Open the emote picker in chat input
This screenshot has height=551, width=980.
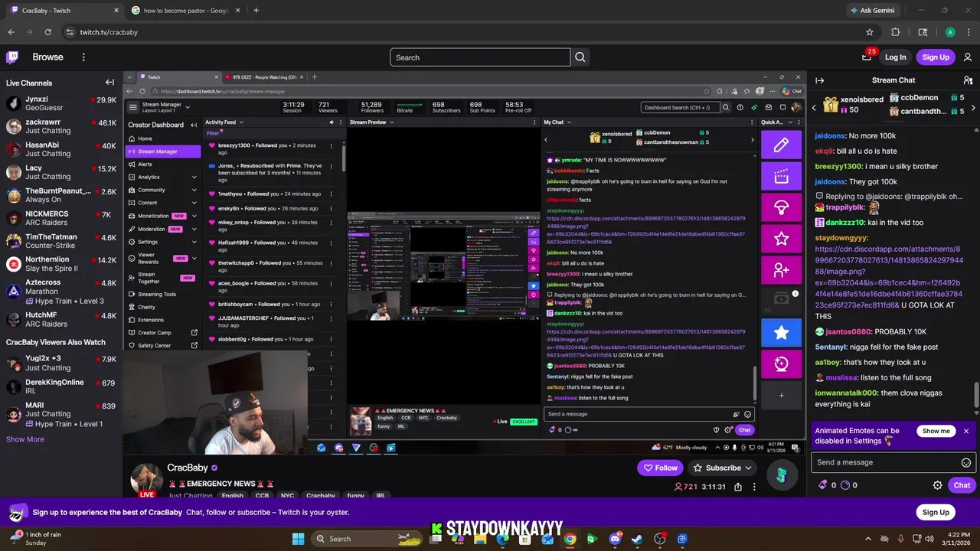[x=966, y=462]
